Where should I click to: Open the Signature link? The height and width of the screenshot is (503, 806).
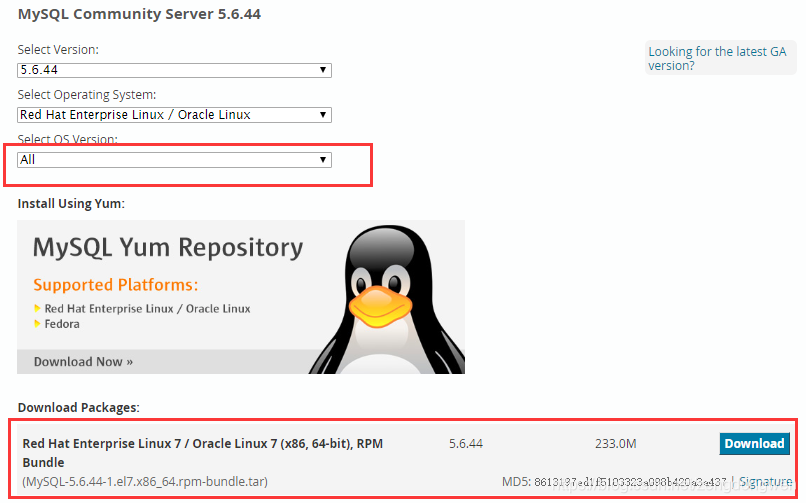point(765,481)
